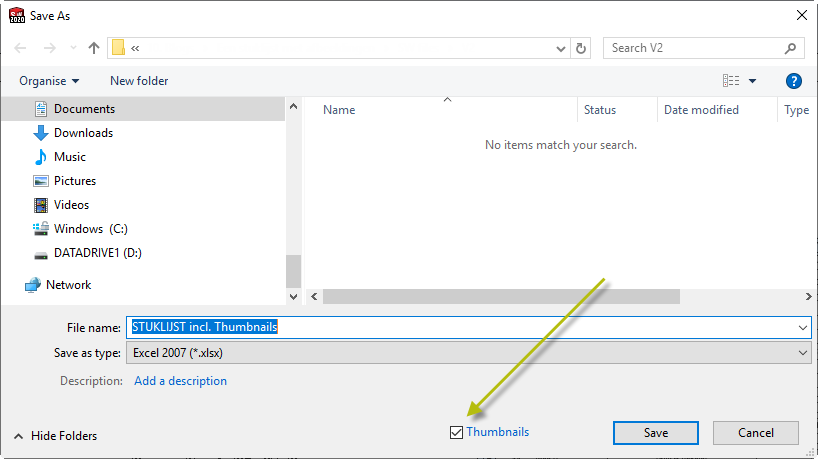The width and height of the screenshot is (818, 459).
Task: Click the horizontal scrollbar in file list
Action: click(x=501, y=297)
